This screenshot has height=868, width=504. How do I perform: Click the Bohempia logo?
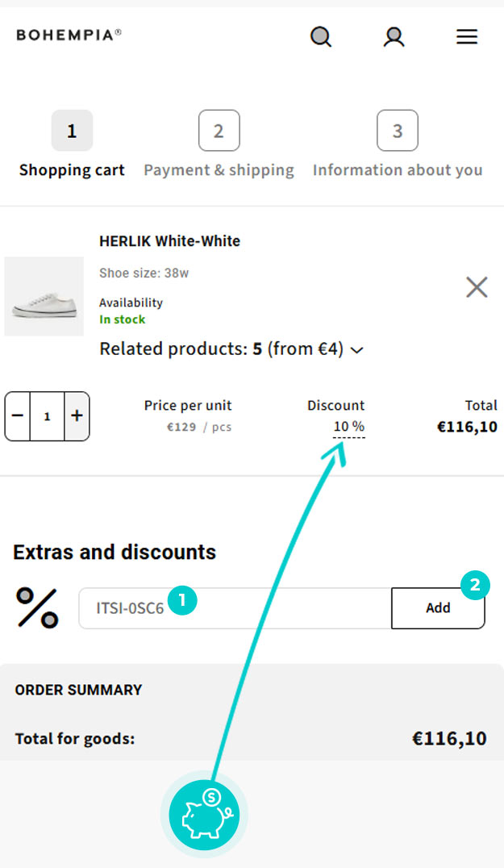click(69, 35)
